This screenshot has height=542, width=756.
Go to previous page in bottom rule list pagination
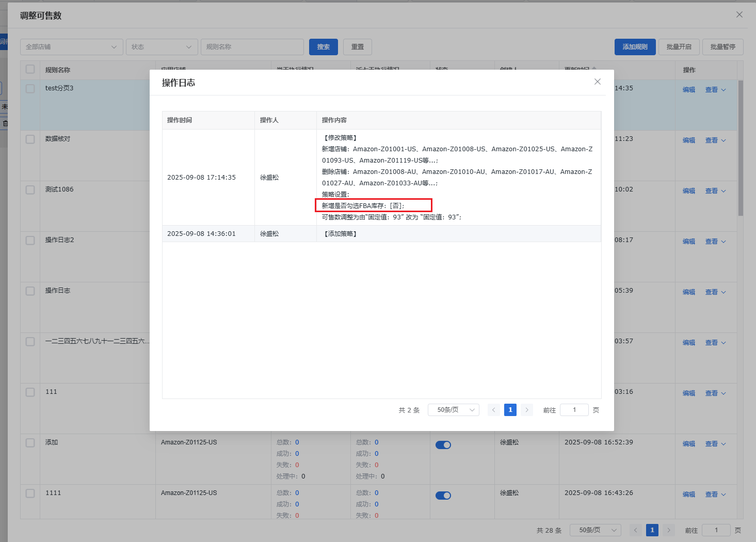(x=636, y=530)
